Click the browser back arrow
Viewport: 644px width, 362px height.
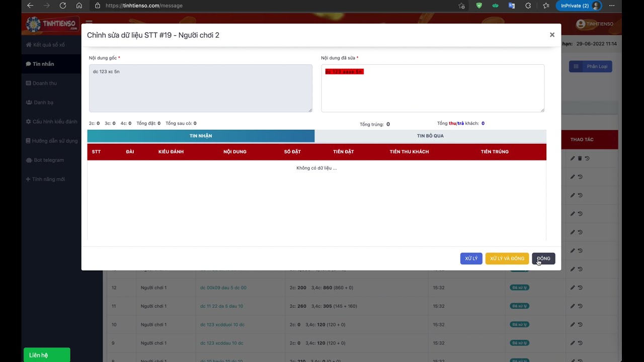[30, 6]
